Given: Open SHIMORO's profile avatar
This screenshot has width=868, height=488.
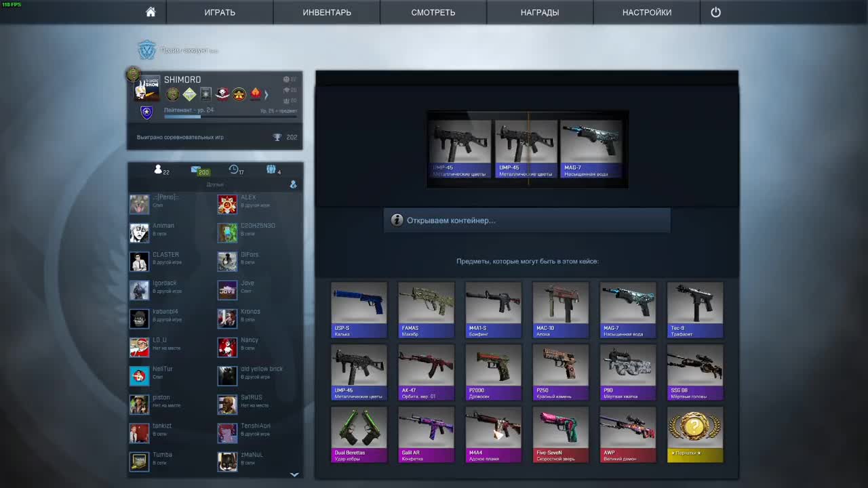Looking at the screenshot, I should coord(147,88).
